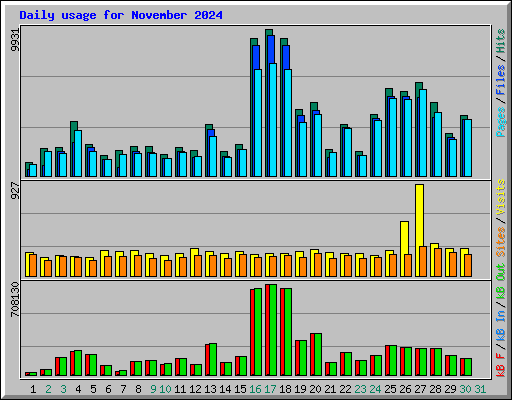The width and height of the screenshot is (512, 400).
Task: Click the "kB F" legend label
Action: pos(501,364)
